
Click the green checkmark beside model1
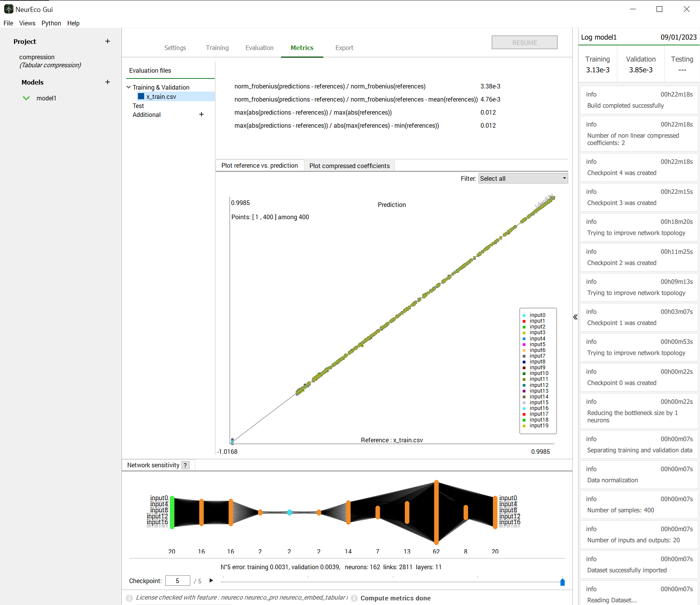(x=26, y=98)
